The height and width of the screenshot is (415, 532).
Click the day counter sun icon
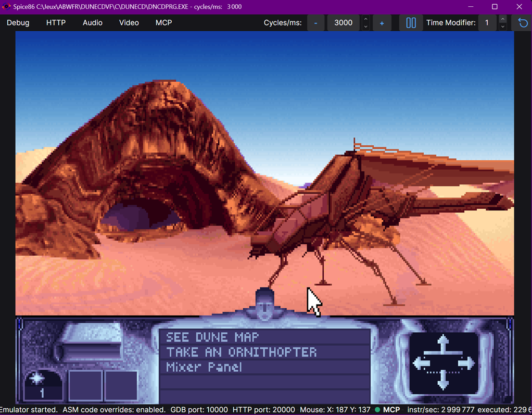[43, 385]
